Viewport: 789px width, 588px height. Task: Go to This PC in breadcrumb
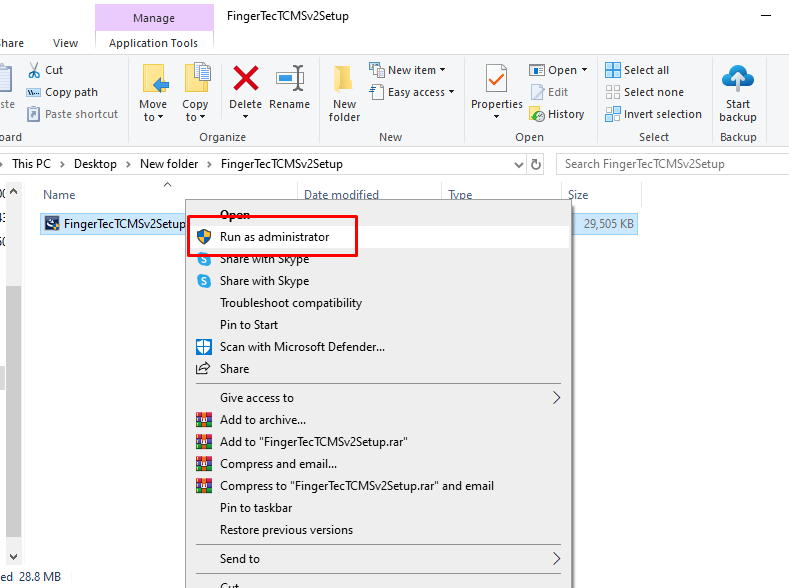click(x=31, y=164)
